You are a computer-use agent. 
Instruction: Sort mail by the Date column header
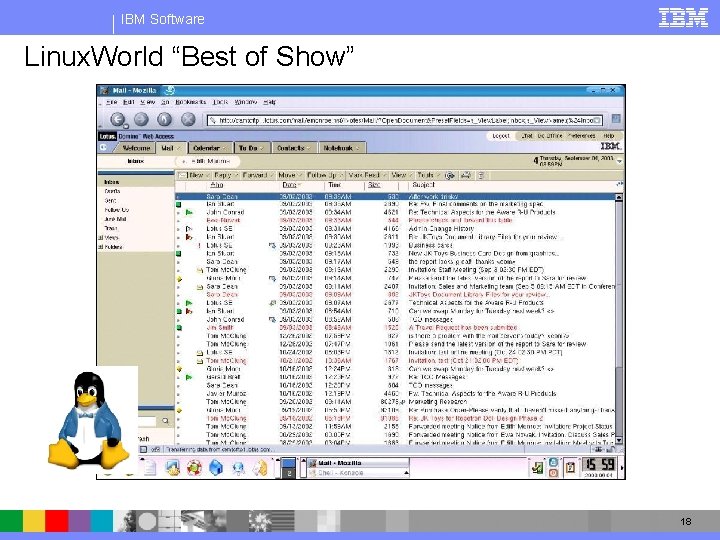click(289, 185)
